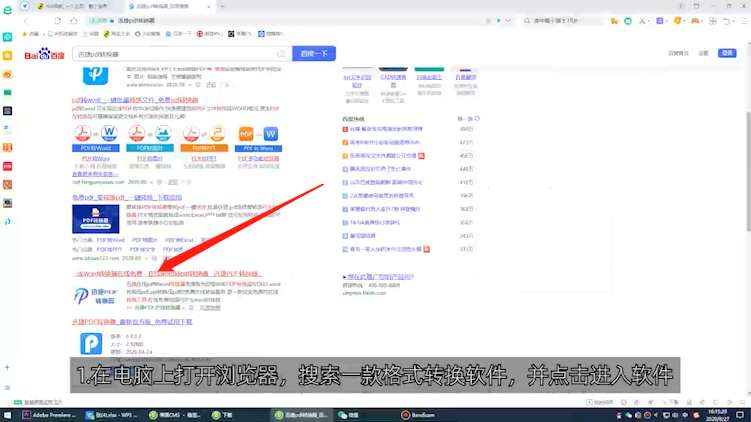Click the PDF to Word tile with orange PDF icon

tap(258, 139)
